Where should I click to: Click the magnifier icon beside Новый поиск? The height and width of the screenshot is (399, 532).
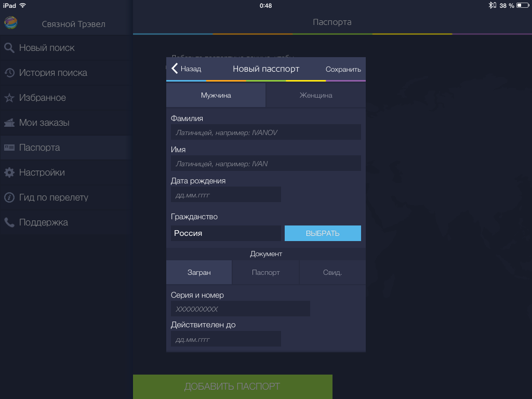click(9, 48)
